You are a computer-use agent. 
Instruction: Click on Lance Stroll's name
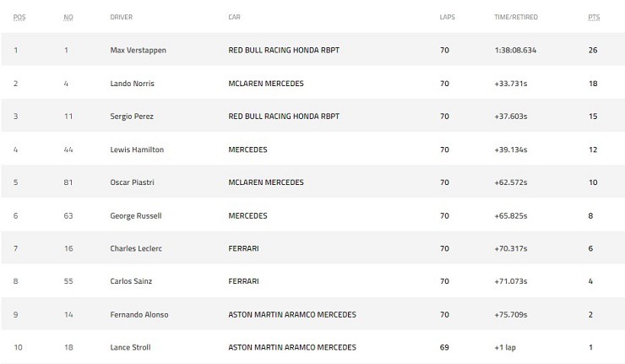(132, 347)
